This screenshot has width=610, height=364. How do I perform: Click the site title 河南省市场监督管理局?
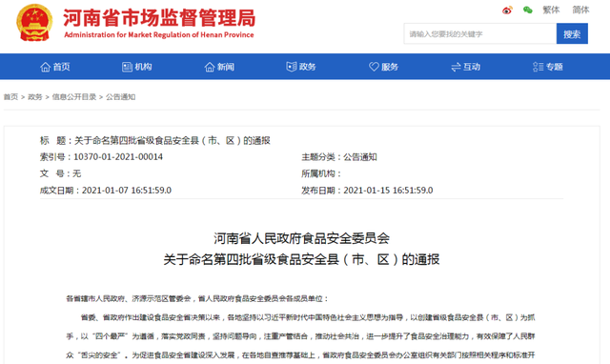159,18
